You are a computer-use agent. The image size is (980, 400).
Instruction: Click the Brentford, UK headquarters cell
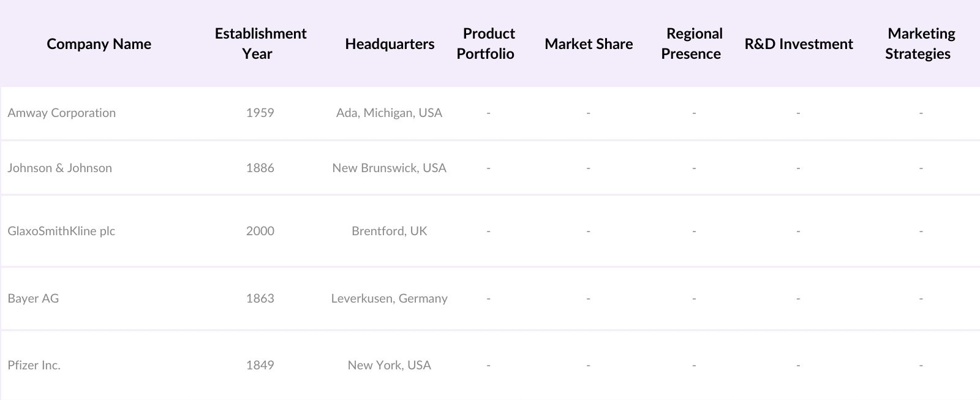(x=390, y=231)
